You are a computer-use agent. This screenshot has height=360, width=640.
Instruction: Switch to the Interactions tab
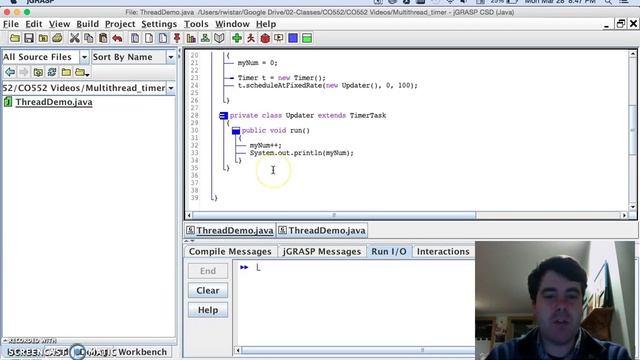[443, 251]
